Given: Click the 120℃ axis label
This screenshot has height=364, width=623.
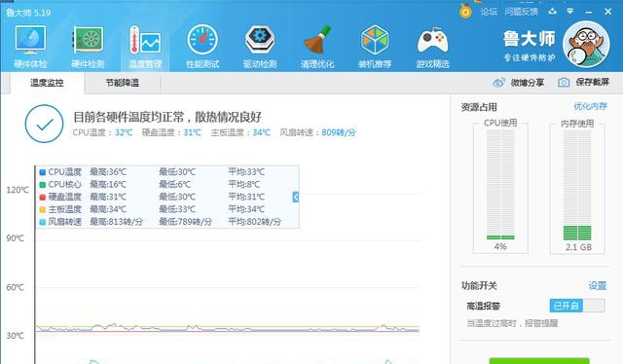Looking at the screenshot, I should (x=18, y=190).
